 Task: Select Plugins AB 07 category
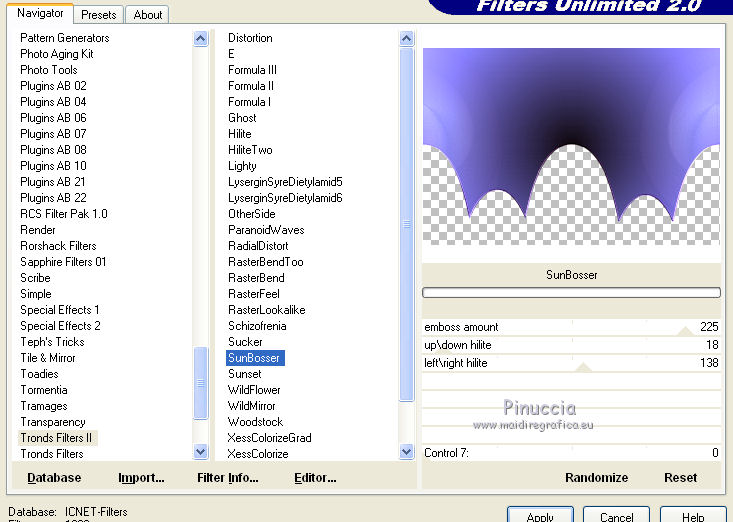click(53, 134)
